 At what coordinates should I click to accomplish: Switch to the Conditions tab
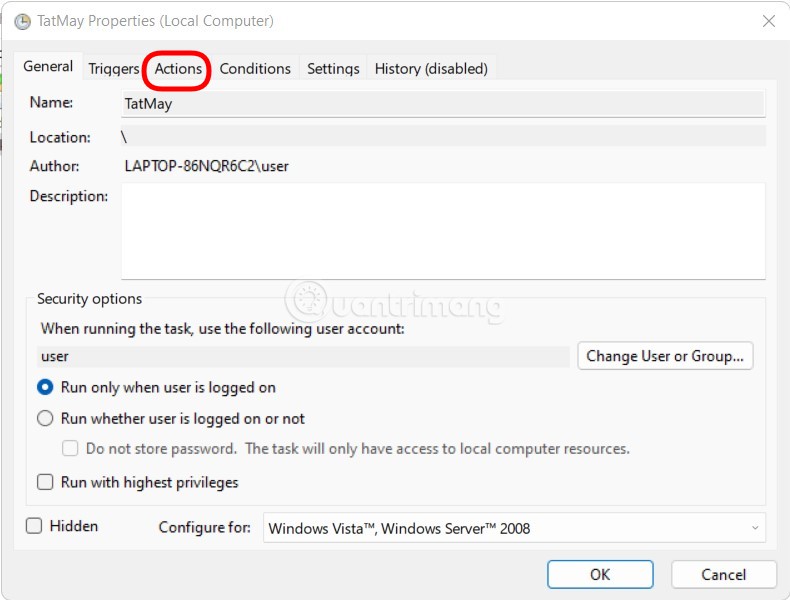(x=255, y=69)
